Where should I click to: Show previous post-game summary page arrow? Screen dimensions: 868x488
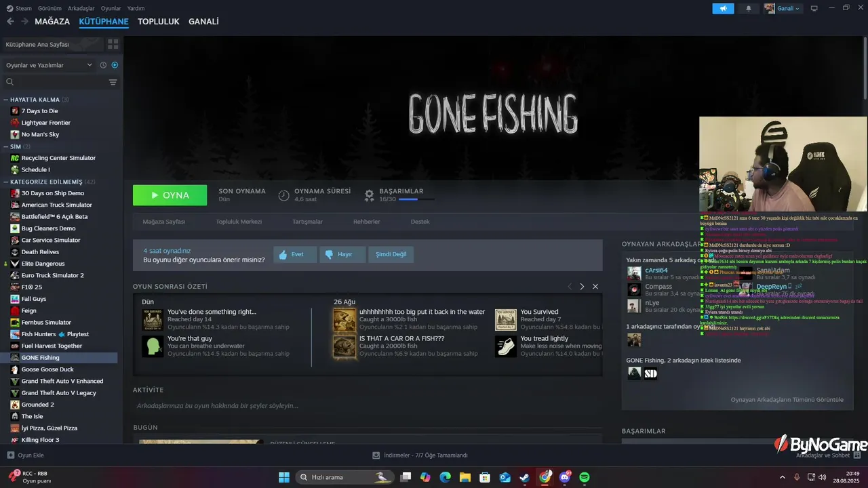(570, 287)
